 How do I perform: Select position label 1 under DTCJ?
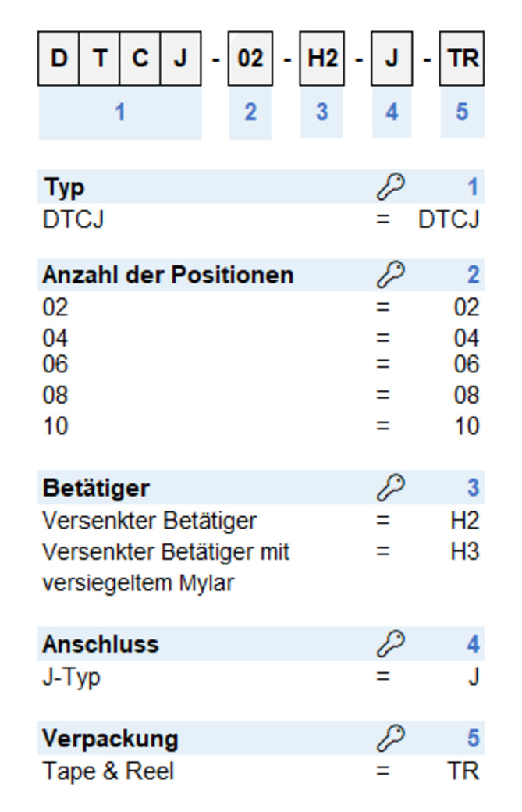pos(119,112)
